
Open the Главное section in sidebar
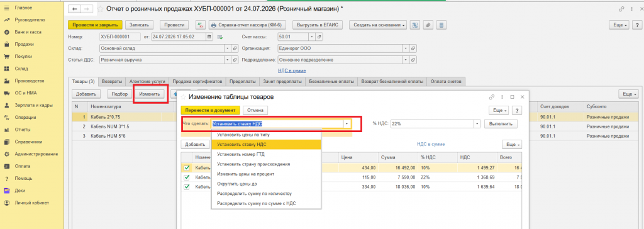tap(23, 8)
